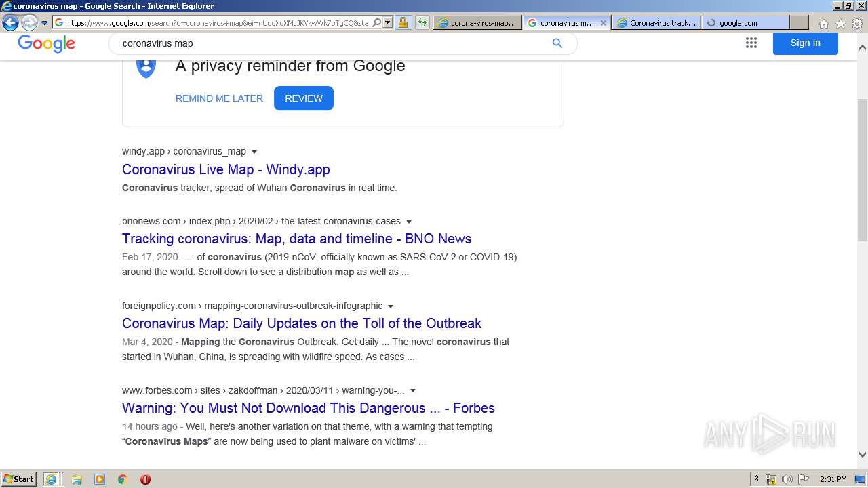Click the 2:31 PM clock
This screenshot has width=868, height=488.
[833, 479]
